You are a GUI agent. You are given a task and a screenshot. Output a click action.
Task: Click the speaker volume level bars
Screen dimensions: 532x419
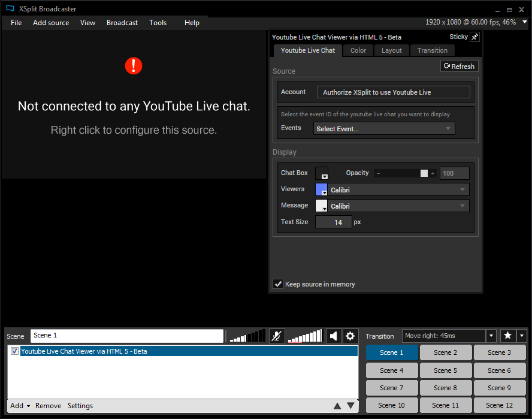[305, 336]
